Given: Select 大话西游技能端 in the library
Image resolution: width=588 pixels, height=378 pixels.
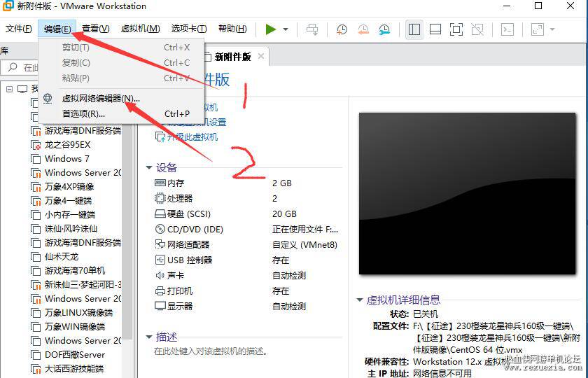Looking at the screenshot, I should [x=74, y=369].
